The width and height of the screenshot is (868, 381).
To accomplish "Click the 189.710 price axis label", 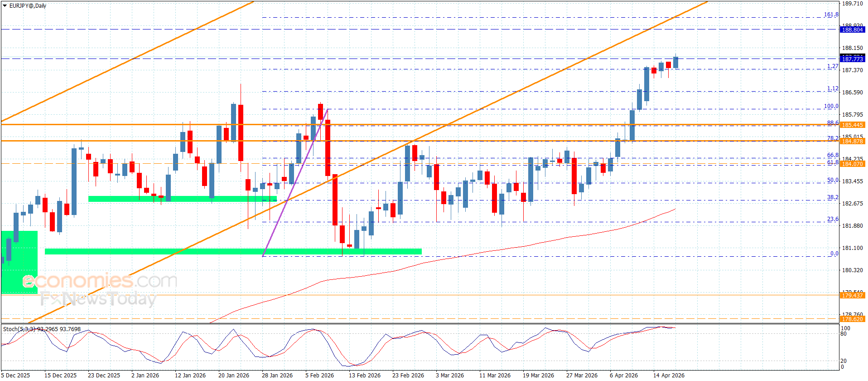I will [x=852, y=4].
